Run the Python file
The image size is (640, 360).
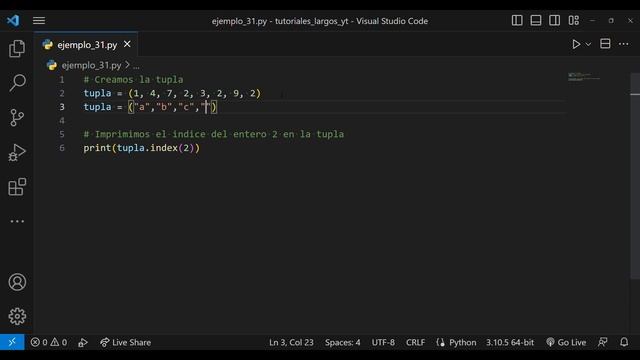[576, 44]
